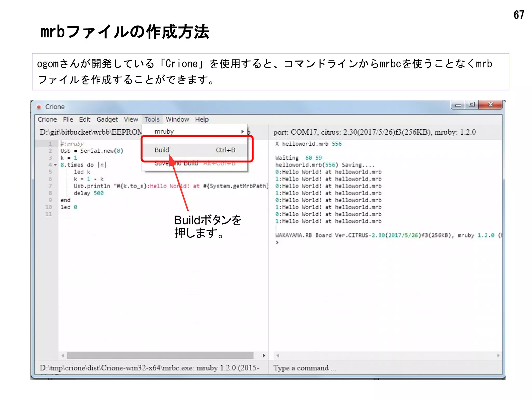532x399 pixels.
Task: Open the Edit menu
Action: [x=85, y=119]
